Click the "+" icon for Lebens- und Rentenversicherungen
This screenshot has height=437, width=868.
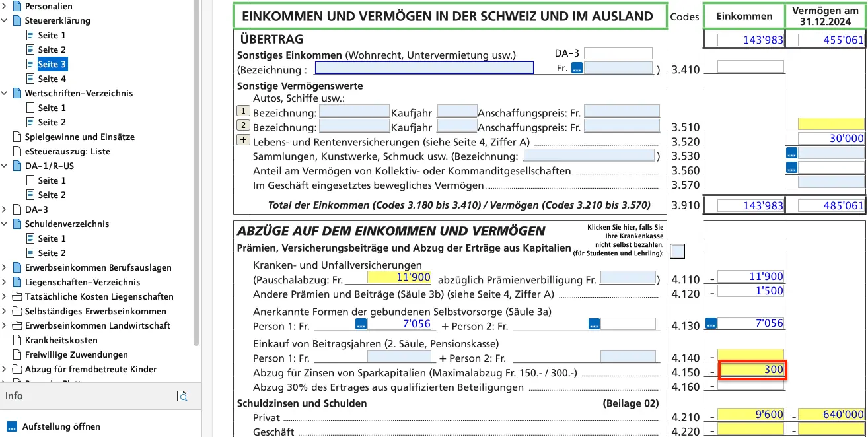coord(242,139)
